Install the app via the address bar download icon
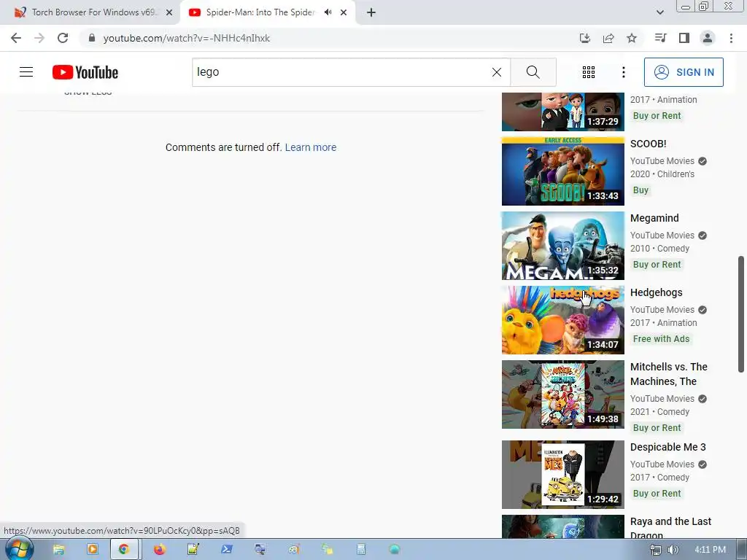The image size is (747, 560). tap(584, 38)
